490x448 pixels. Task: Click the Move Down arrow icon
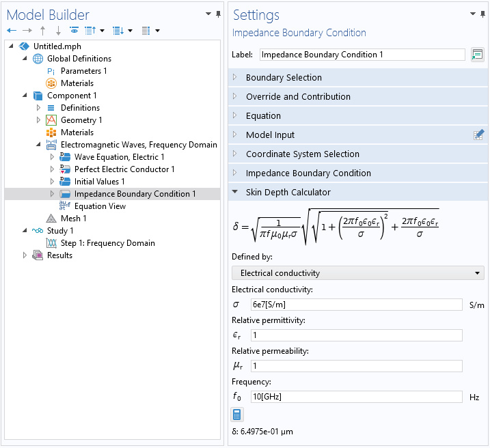58,31
